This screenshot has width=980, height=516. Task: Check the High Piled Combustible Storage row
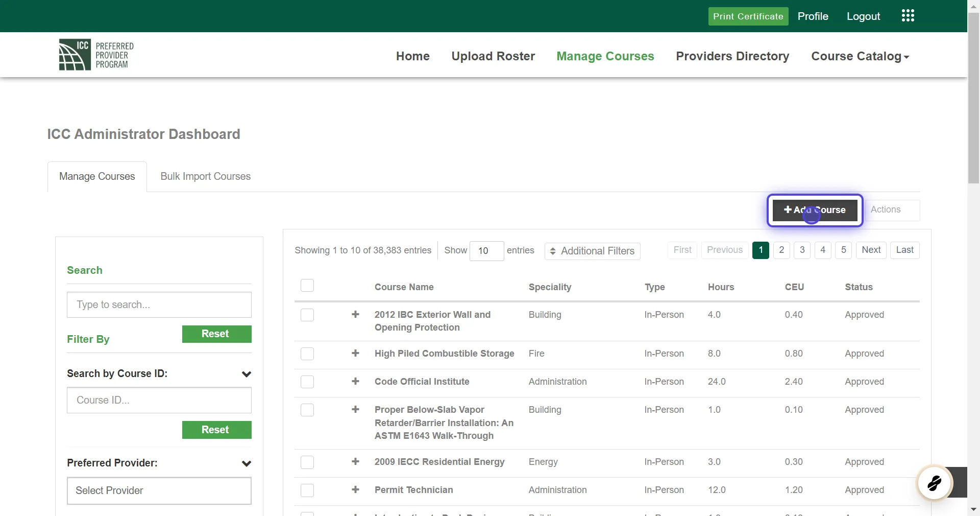tap(307, 354)
